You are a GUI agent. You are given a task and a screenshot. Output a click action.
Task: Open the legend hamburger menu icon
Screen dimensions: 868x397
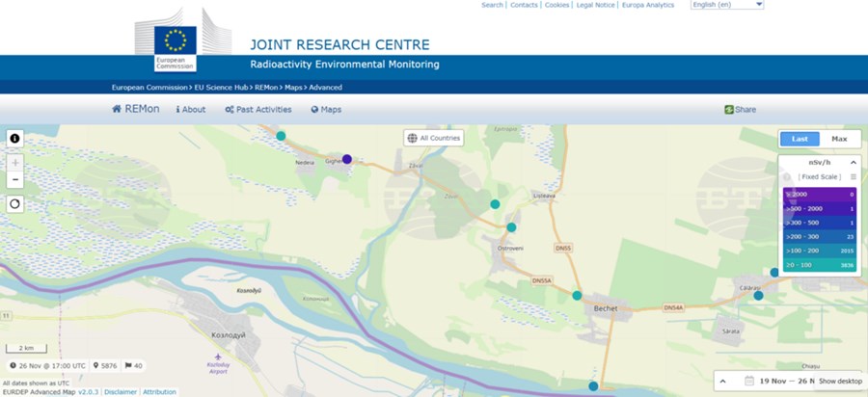pyautogui.click(x=853, y=177)
